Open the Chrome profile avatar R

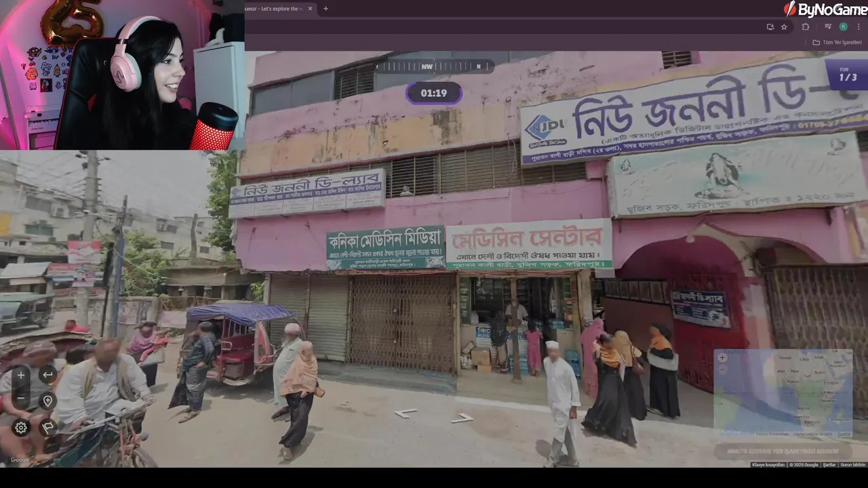pos(843,26)
